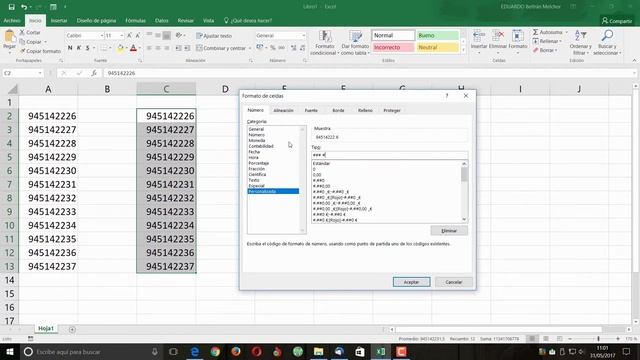Screen dimensions: 640x360
Task: Click the insert function fx icon
Action: 94,73
